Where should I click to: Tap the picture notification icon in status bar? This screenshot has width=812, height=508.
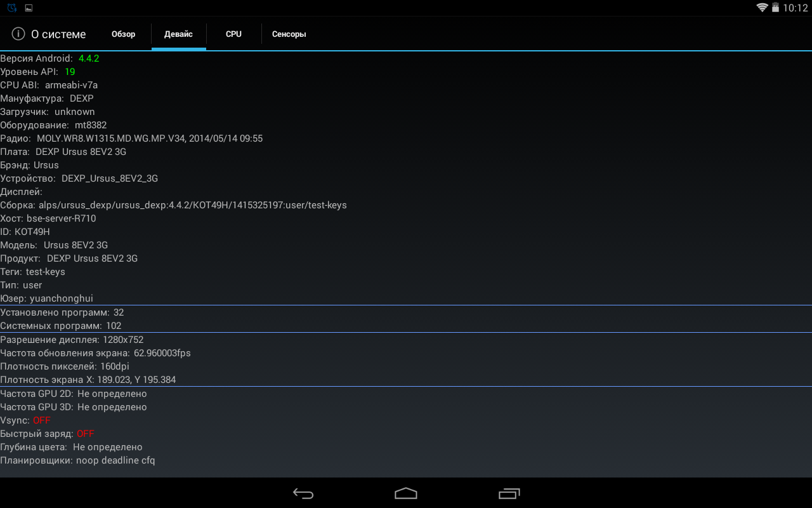click(x=29, y=8)
